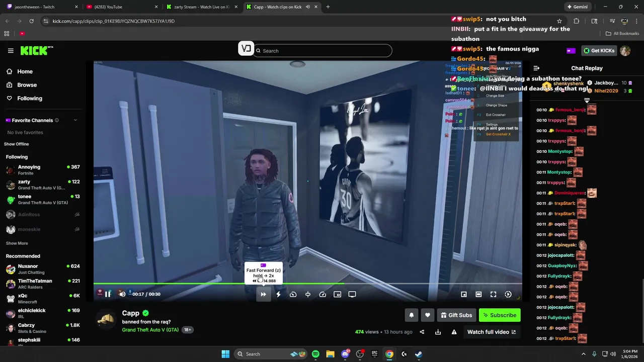Click Show Offline in sidebar
Screen dimensions: 644x362
pos(17,144)
